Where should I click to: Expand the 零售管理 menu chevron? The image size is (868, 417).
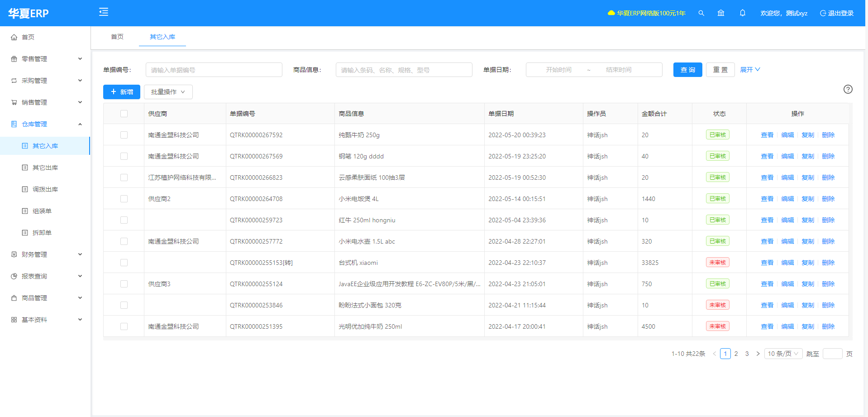click(x=80, y=59)
